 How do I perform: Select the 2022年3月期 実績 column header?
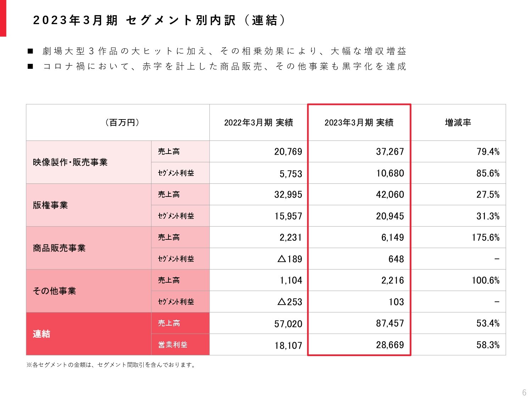tap(259, 123)
